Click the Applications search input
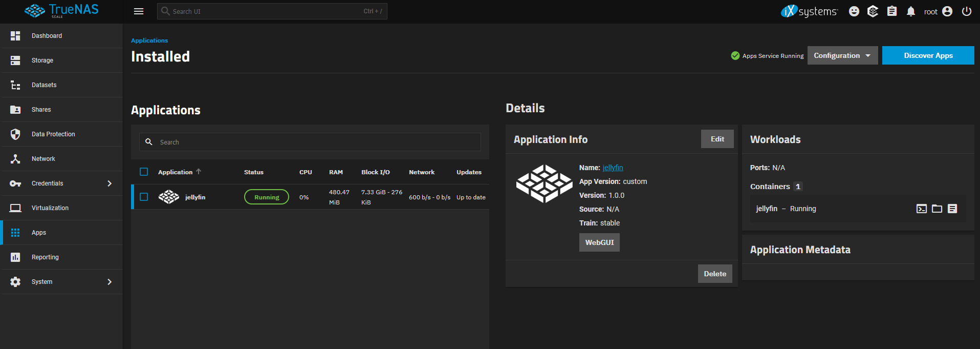 [310, 142]
